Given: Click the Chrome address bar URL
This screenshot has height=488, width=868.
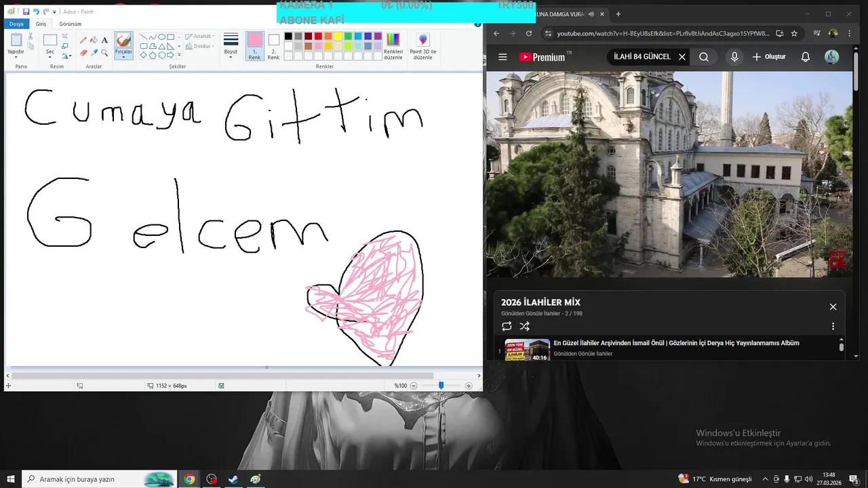Looking at the screenshot, I should [663, 33].
